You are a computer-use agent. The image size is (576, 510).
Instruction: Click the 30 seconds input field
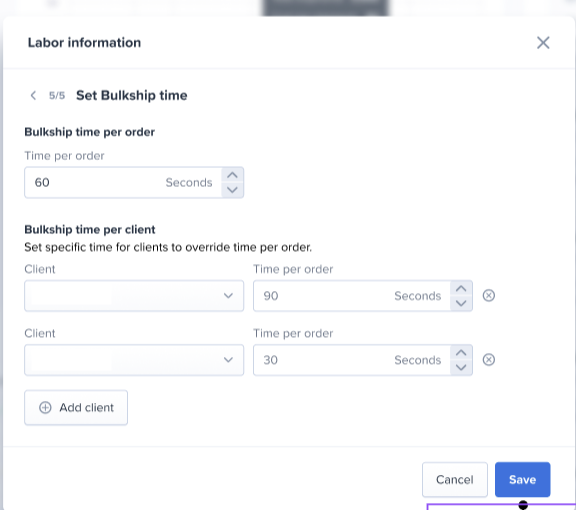point(352,360)
